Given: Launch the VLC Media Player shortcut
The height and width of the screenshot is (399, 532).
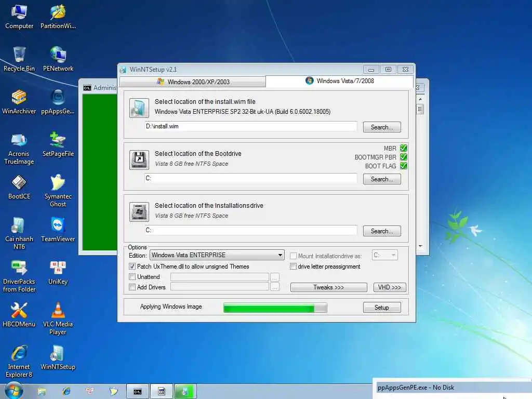Looking at the screenshot, I should click(x=58, y=318).
